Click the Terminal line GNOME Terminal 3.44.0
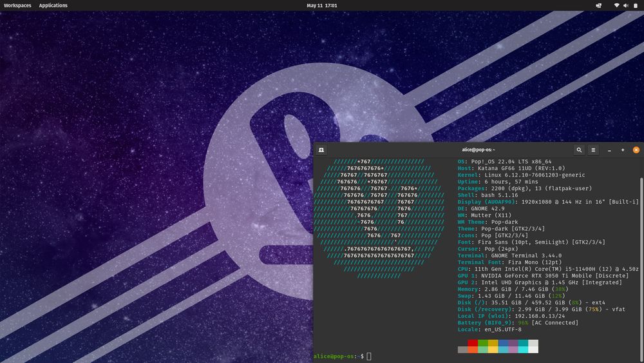Viewport: 644px width, 363px height. pyautogui.click(x=509, y=256)
